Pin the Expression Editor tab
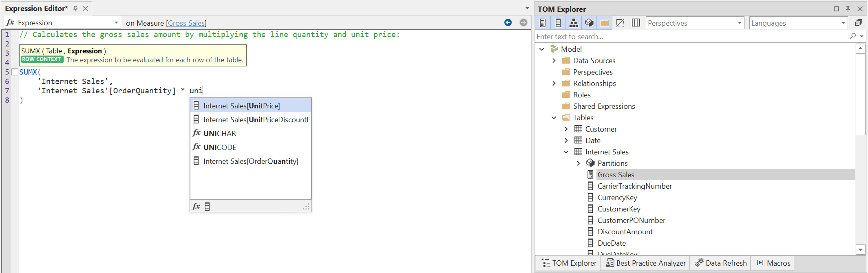The image size is (868, 273). click(x=75, y=8)
